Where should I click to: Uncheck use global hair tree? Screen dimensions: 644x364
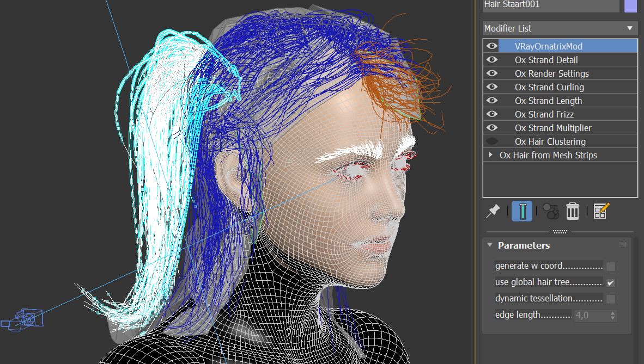[x=611, y=283]
